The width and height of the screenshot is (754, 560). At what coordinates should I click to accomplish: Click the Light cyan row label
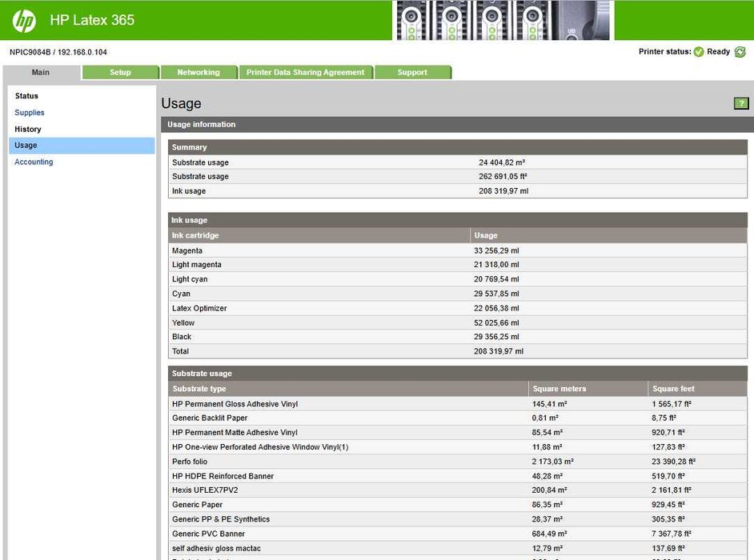[190, 279]
